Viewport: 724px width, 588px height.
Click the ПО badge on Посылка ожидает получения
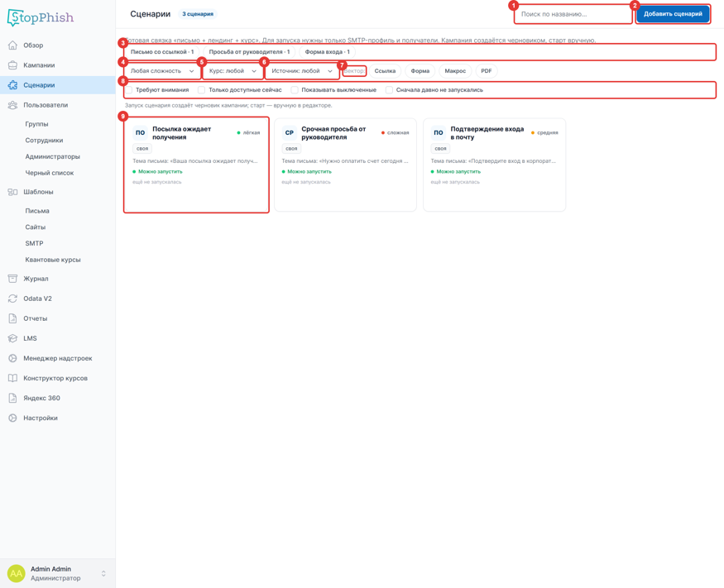point(140,133)
